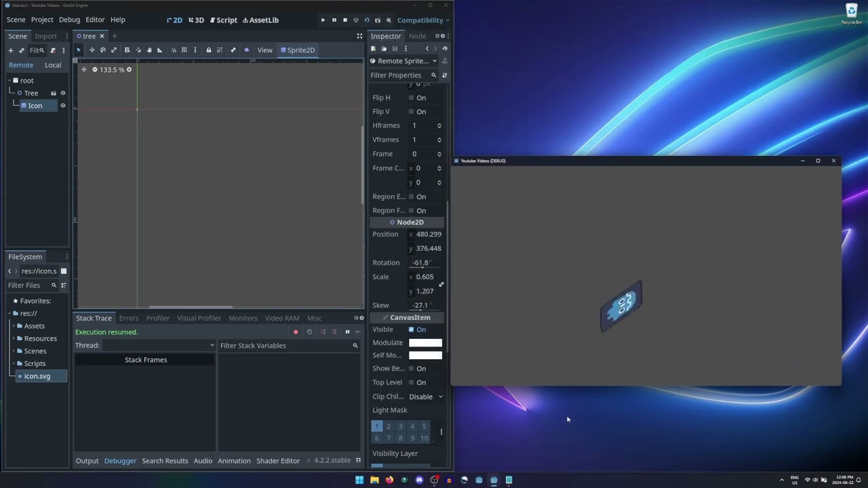Activate the Ruler Mode tool
This screenshot has width=868, height=488.
[160, 50]
